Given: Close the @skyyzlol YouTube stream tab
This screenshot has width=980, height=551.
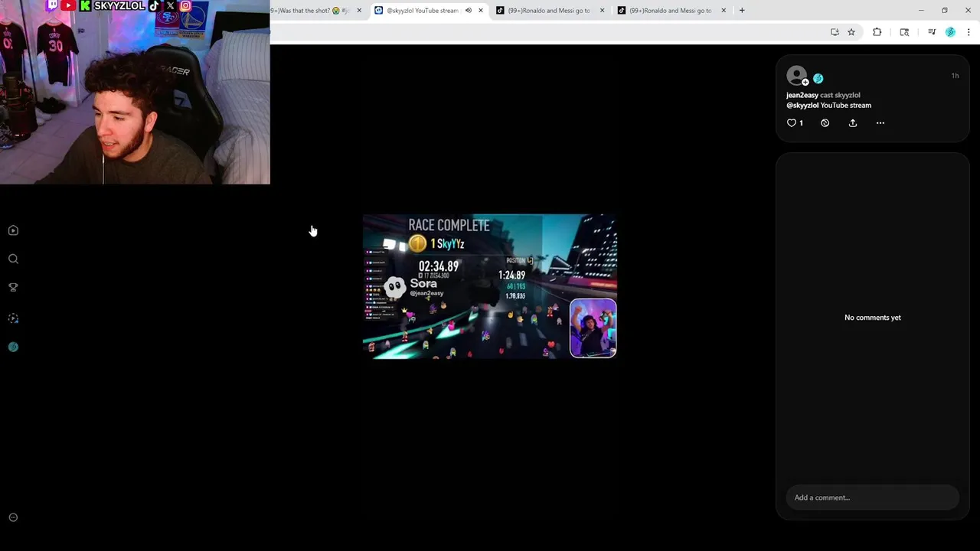Looking at the screenshot, I should (480, 11).
